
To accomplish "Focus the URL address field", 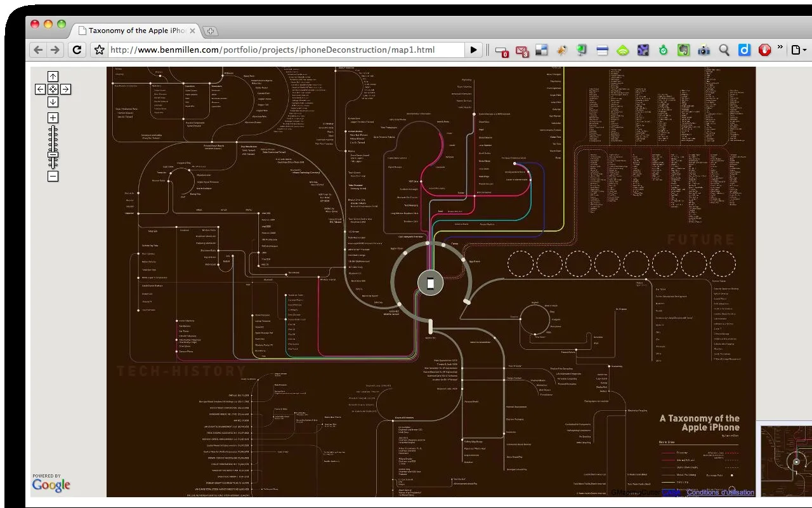I will pos(287,50).
